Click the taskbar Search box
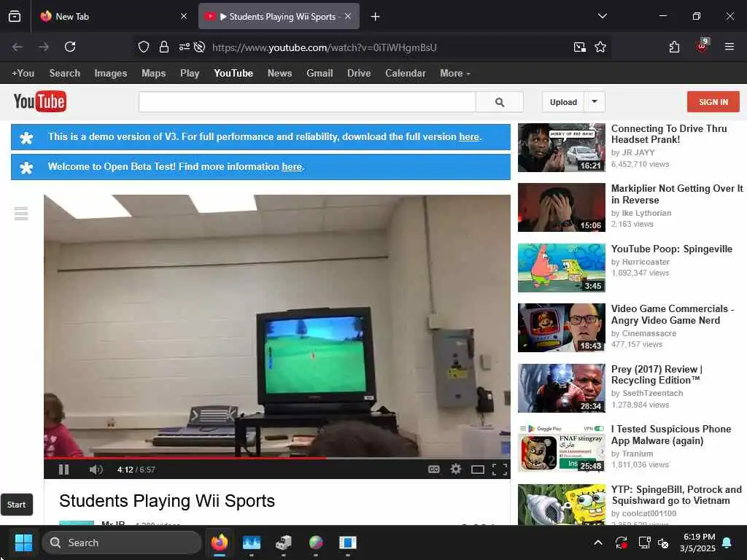 click(x=122, y=542)
